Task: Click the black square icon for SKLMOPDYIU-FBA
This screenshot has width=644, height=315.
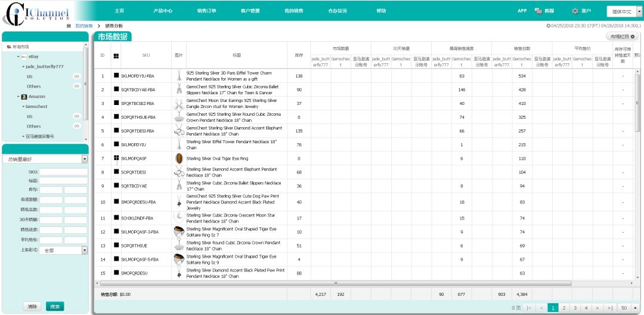Action: coord(116,76)
